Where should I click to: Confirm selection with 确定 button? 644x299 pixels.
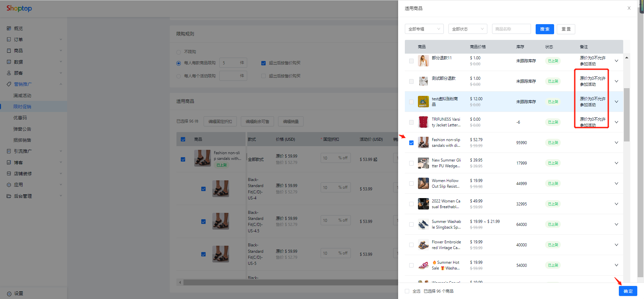(x=628, y=291)
